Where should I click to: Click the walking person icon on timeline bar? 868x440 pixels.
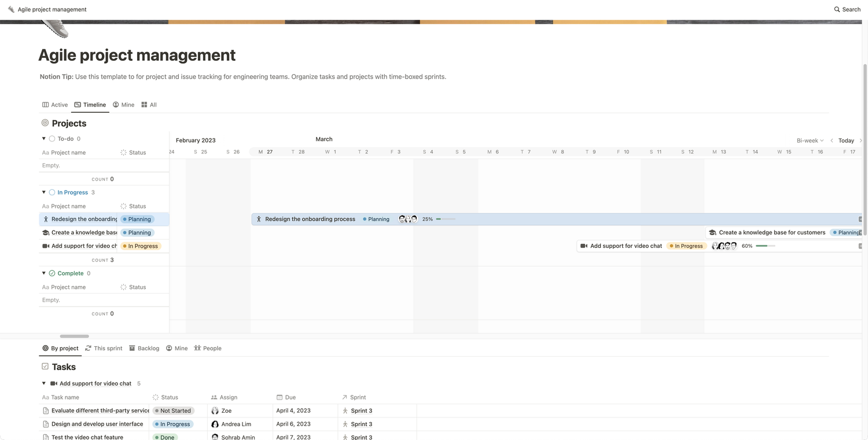pyautogui.click(x=259, y=219)
